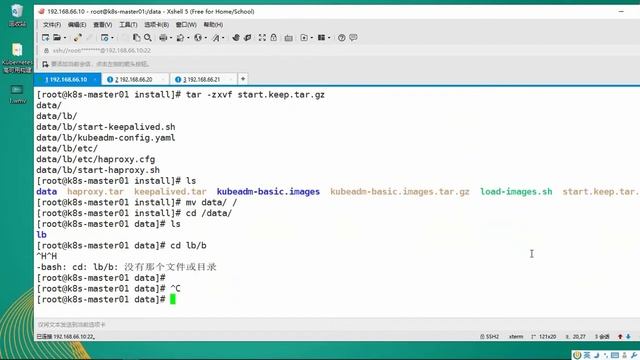Click data/lb/start-keepalived.sh line

tap(106, 127)
